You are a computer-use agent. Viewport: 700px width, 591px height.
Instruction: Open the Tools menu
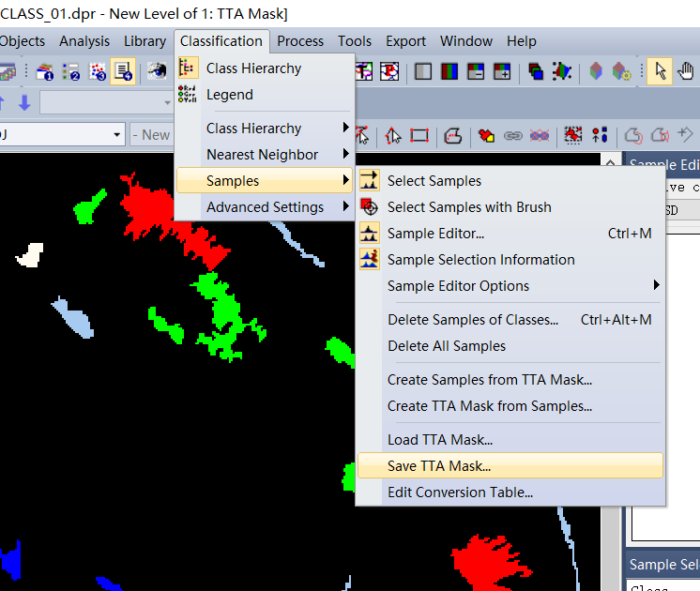[355, 41]
